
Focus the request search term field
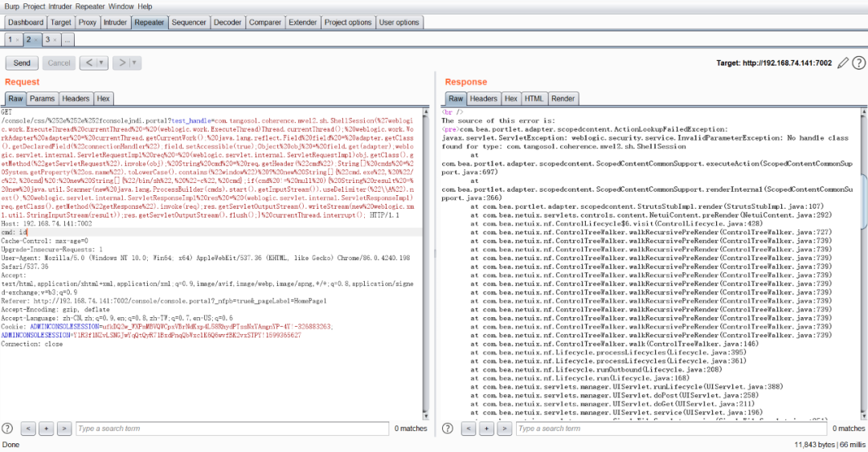click(x=232, y=428)
